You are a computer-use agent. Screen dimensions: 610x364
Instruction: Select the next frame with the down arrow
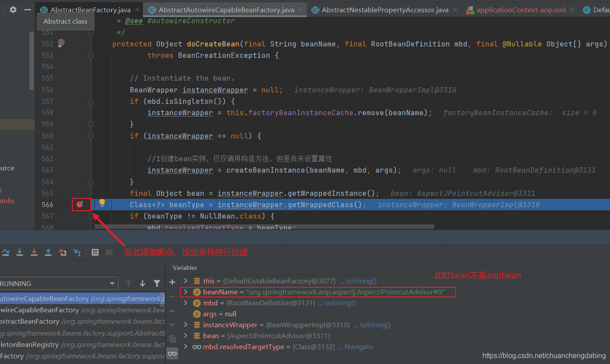point(143,283)
